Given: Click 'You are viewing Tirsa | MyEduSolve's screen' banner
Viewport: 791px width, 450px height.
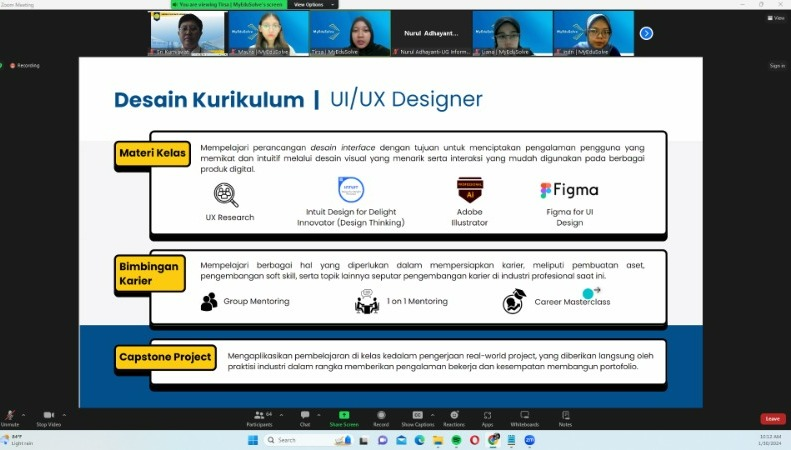Looking at the screenshot, I should click(x=229, y=5).
